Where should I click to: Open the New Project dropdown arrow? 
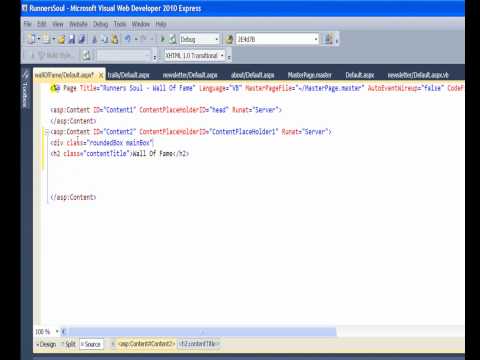click(39, 39)
